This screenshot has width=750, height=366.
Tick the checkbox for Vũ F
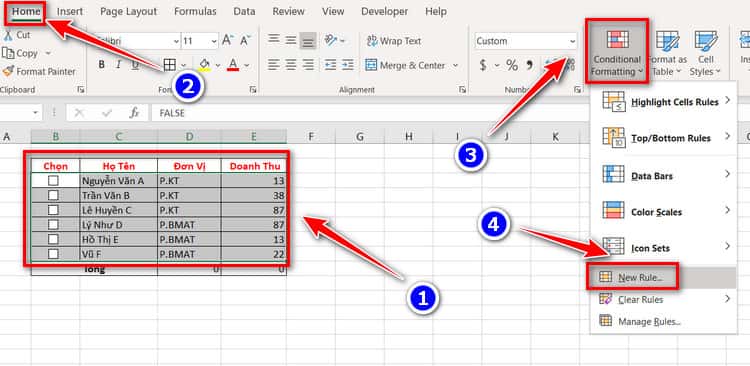[54, 254]
